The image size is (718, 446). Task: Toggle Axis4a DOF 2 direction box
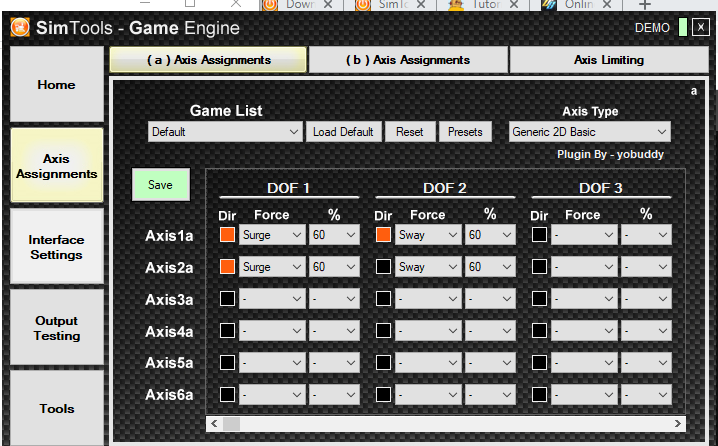coord(383,331)
